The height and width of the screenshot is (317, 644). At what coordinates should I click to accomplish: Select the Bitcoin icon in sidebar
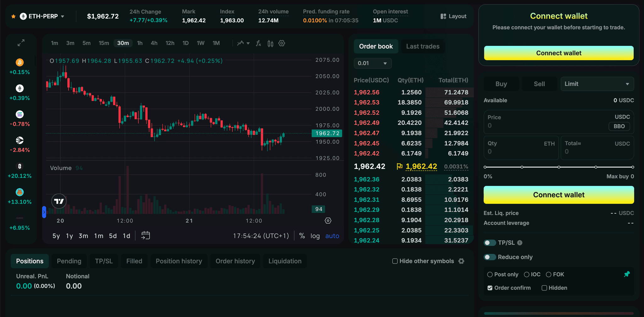point(20,63)
